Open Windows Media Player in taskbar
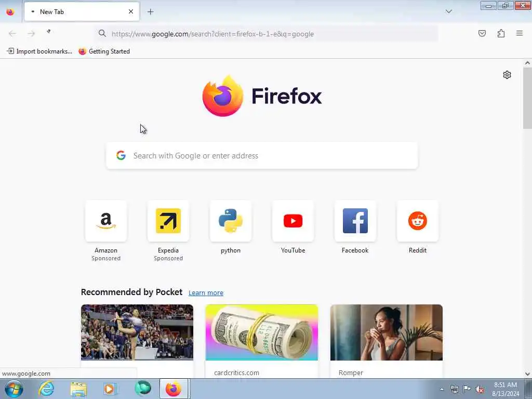Image resolution: width=532 pixels, height=399 pixels. point(110,389)
